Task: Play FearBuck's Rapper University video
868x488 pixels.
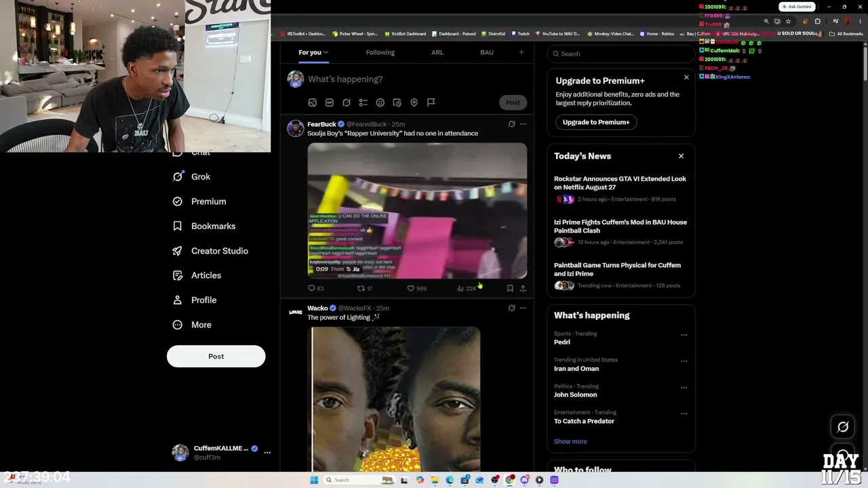Action: (417, 211)
